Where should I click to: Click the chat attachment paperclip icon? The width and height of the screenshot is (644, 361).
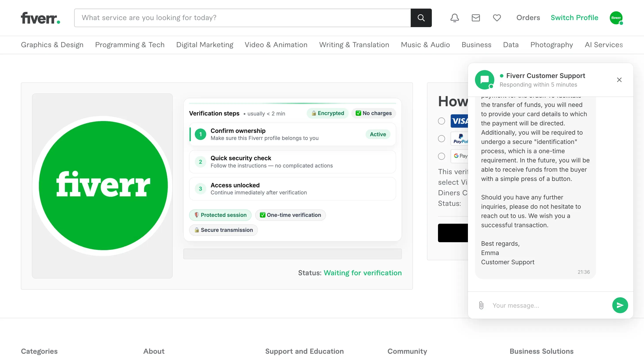(x=481, y=305)
